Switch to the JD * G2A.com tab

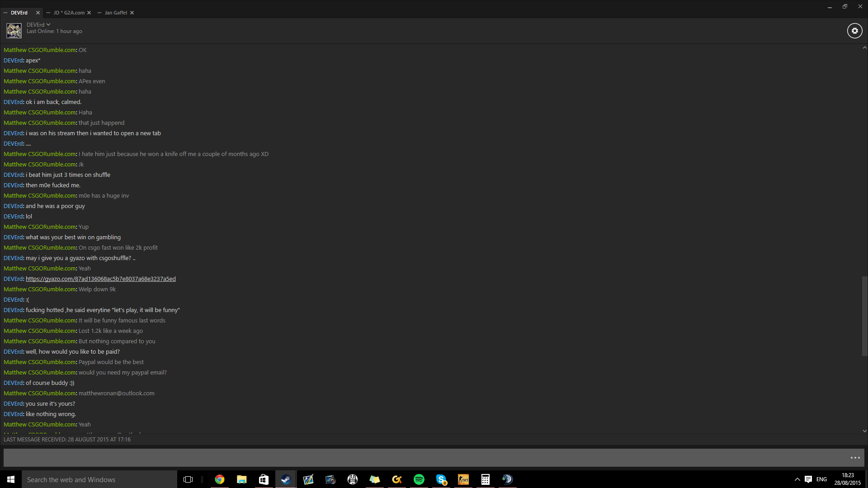pos(69,13)
